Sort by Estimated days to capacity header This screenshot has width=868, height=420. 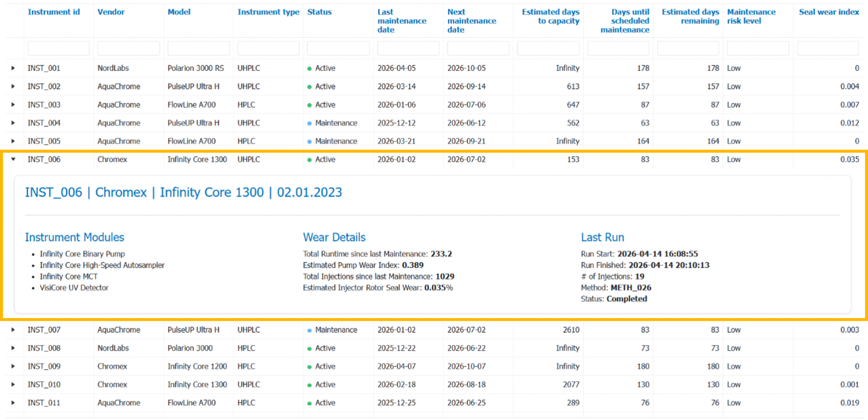tap(551, 17)
